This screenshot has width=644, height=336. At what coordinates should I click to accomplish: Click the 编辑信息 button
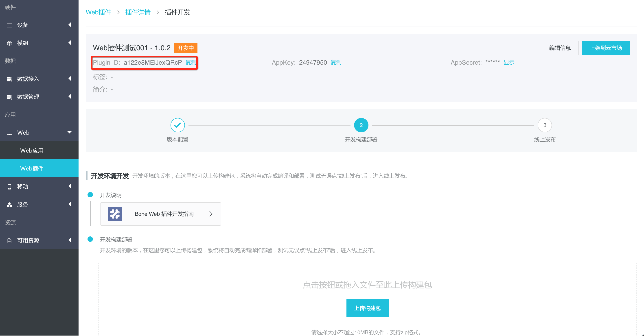[x=560, y=48]
